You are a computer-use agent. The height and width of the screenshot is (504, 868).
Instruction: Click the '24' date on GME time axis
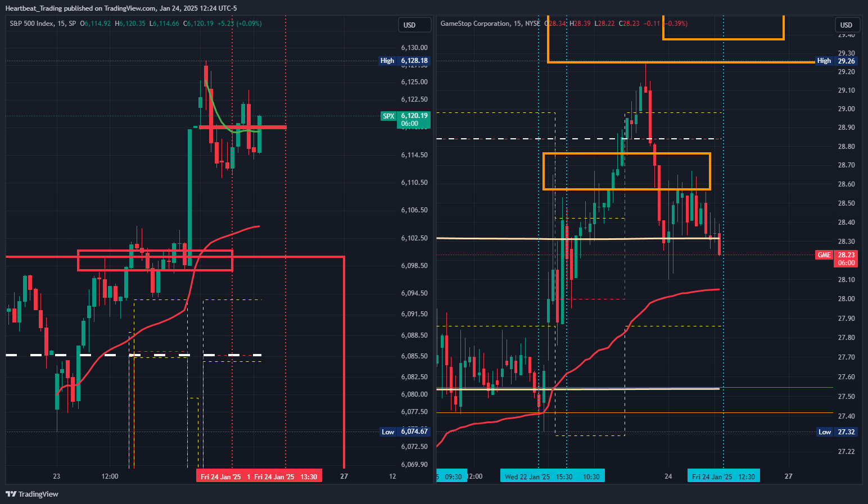pyautogui.click(x=668, y=476)
